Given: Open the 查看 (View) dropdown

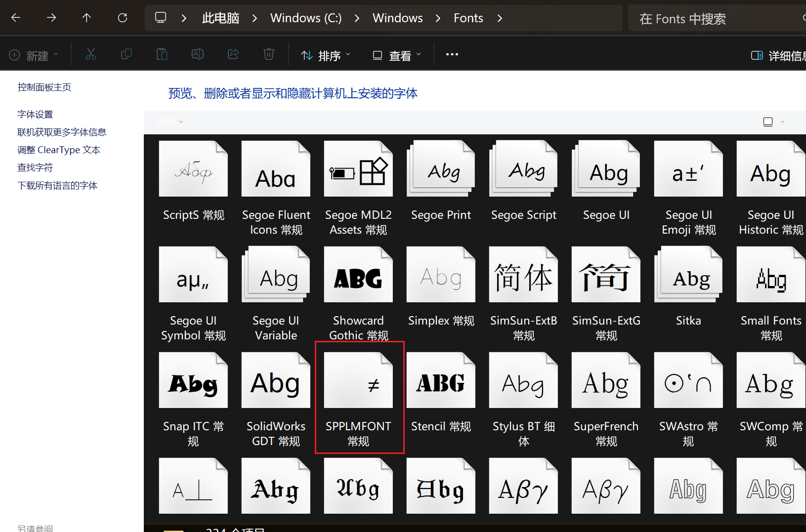Looking at the screenshot, I should pyautogui.click(x=397, y=55).
